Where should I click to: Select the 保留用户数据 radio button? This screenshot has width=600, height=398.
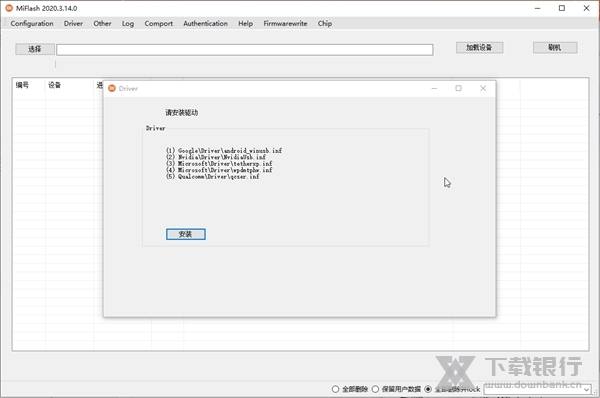pyautogui.click(x=375, y=389)
